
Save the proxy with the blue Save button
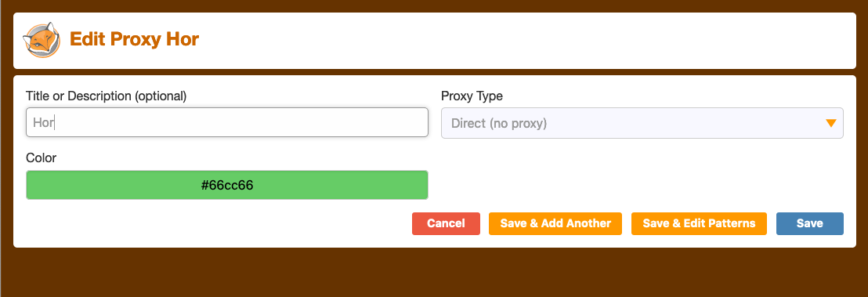coord(809,223)
